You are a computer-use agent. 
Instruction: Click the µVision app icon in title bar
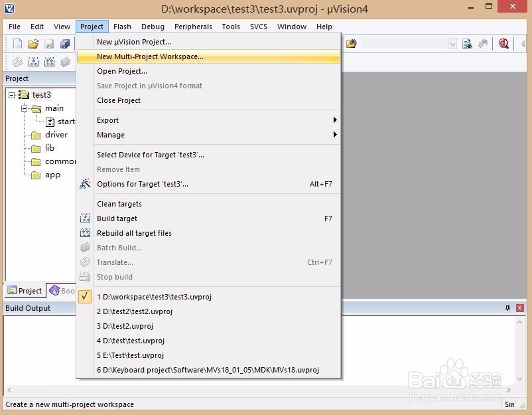click(x=9, y=8)
